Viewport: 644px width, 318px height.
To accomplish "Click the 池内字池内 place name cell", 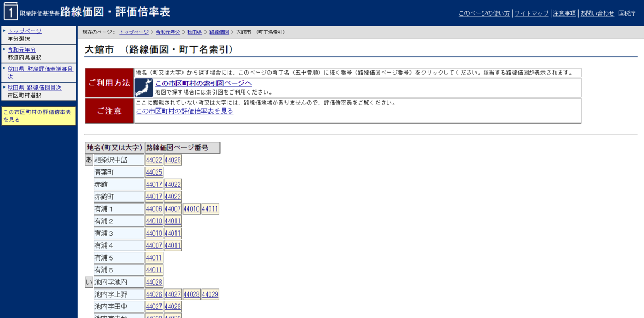I will tap(119, 282).
